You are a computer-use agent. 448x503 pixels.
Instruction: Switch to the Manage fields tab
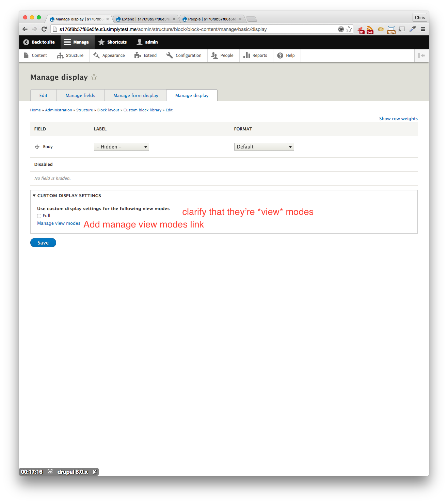[80, 95]
